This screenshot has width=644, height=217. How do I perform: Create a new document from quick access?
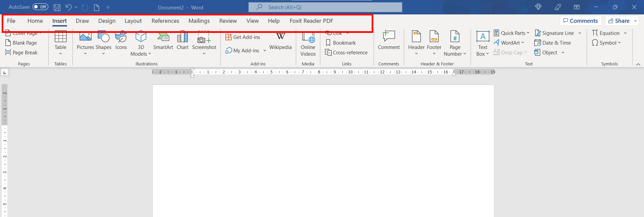point(97,7)
